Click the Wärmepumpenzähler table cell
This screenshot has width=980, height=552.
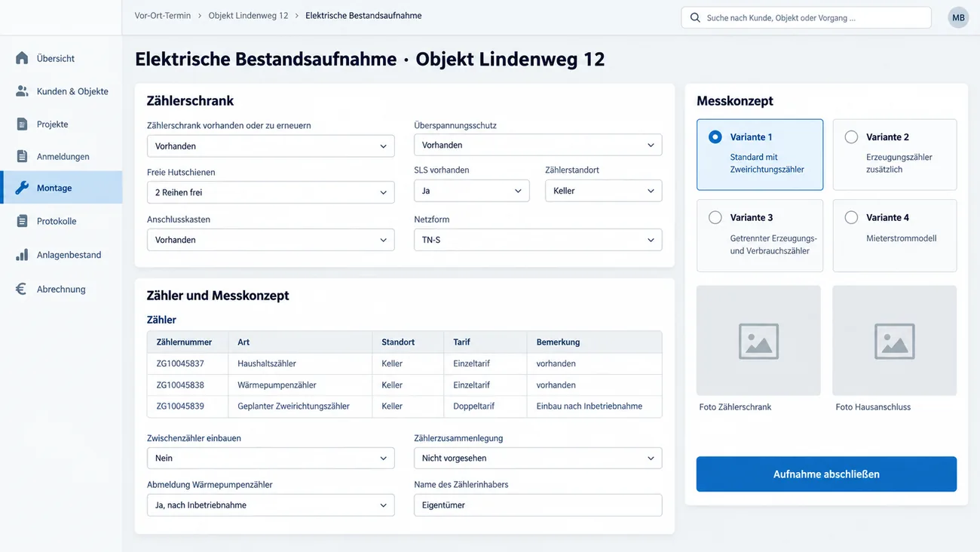coord(300,385)
